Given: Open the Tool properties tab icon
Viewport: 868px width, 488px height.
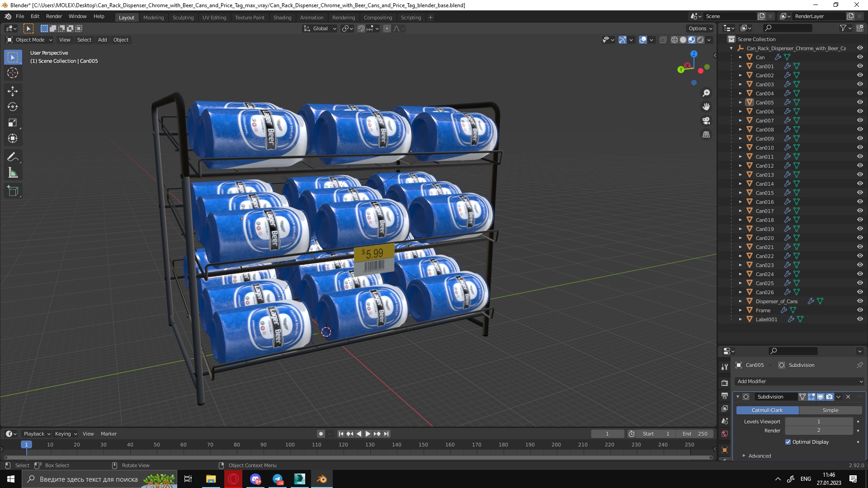Looking at the screenshot, I should click(x=725, y=367).
